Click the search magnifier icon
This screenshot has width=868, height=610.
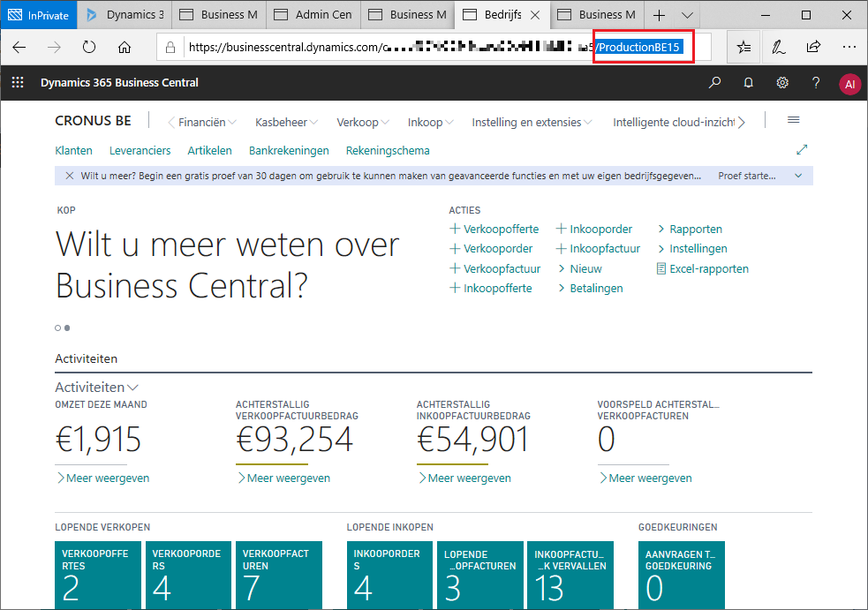[x=715, y=83]
